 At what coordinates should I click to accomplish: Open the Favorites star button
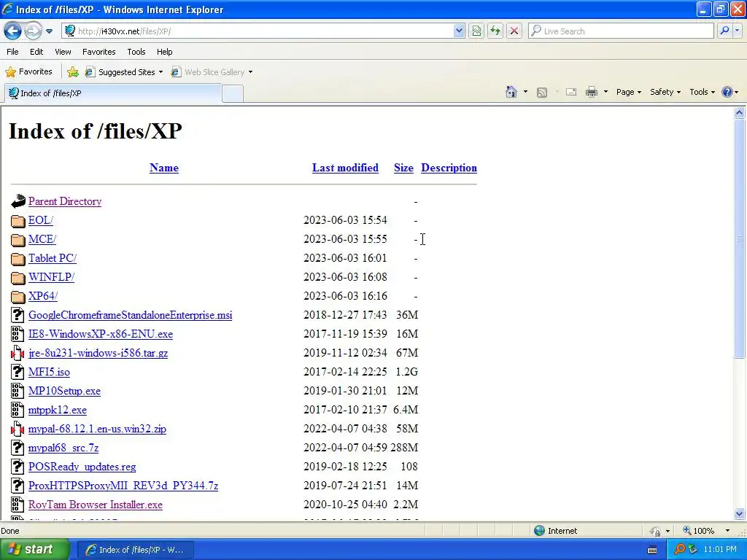click(x=28, y=72)
